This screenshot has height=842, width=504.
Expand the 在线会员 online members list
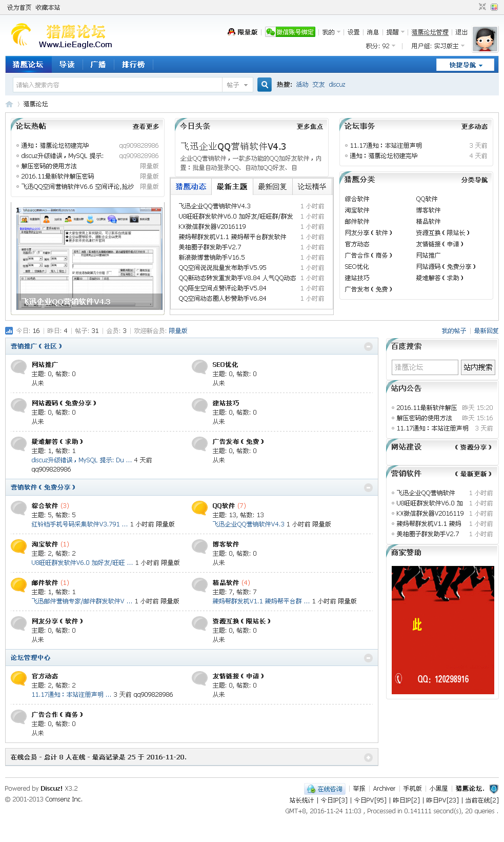tap(368, 757)
